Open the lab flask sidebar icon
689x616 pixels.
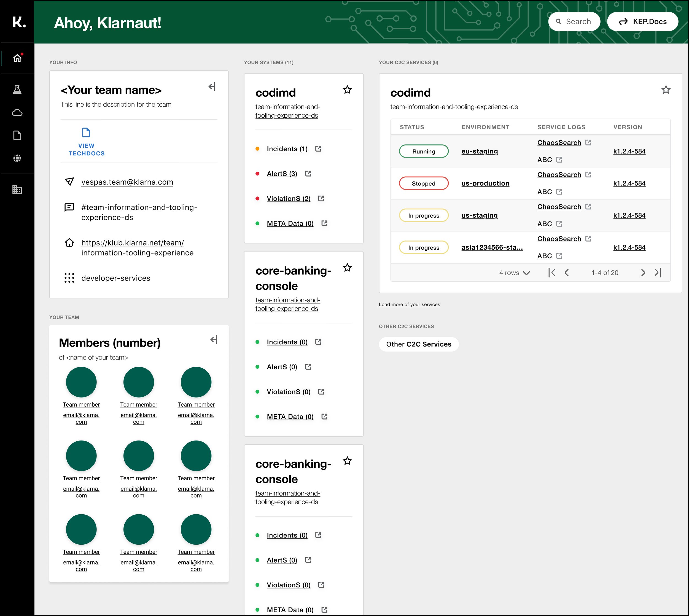(17, 89)
